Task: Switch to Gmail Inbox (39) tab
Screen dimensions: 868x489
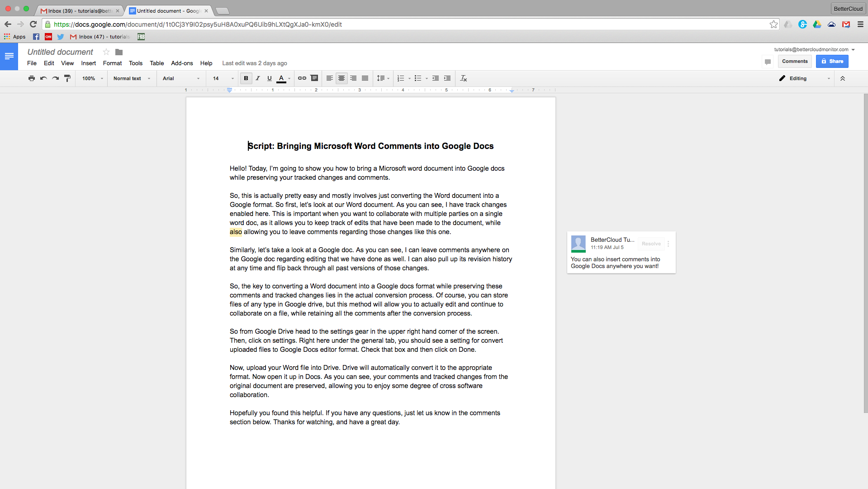Action: point(79,10)
